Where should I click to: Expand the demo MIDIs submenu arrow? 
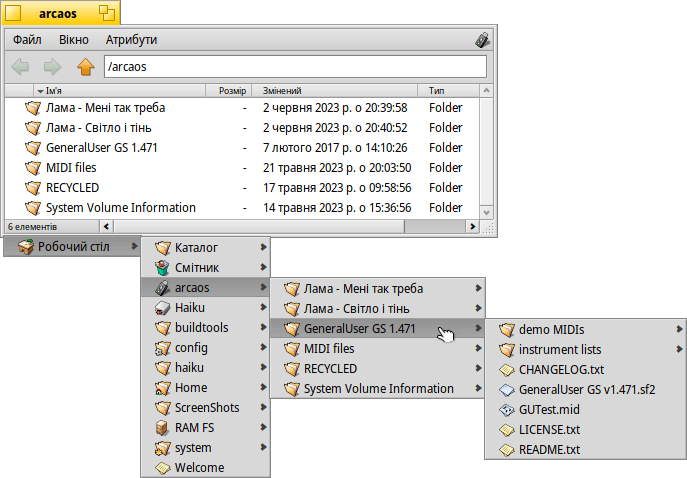click(679, 329)
